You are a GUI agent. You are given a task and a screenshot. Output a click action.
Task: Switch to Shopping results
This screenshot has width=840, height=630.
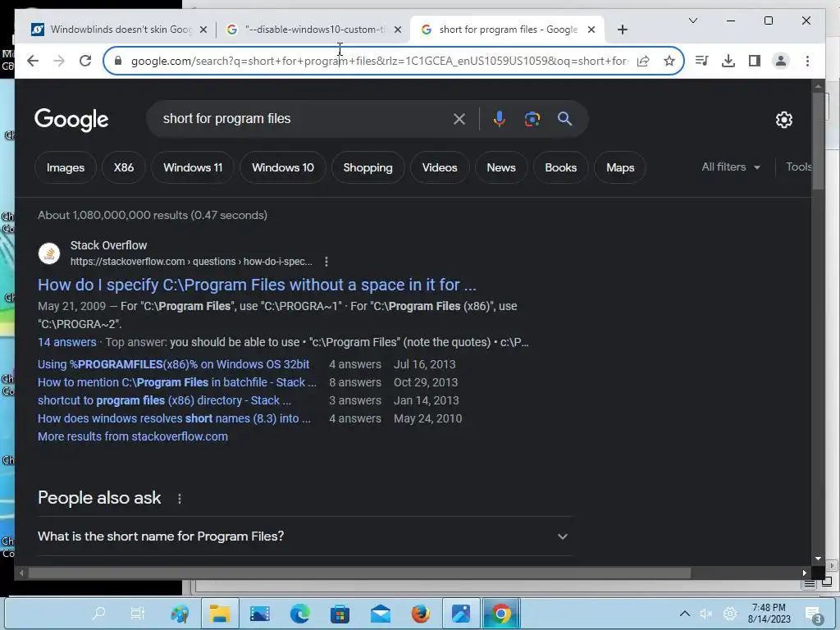pyautogui.click(x=368, y=167)
